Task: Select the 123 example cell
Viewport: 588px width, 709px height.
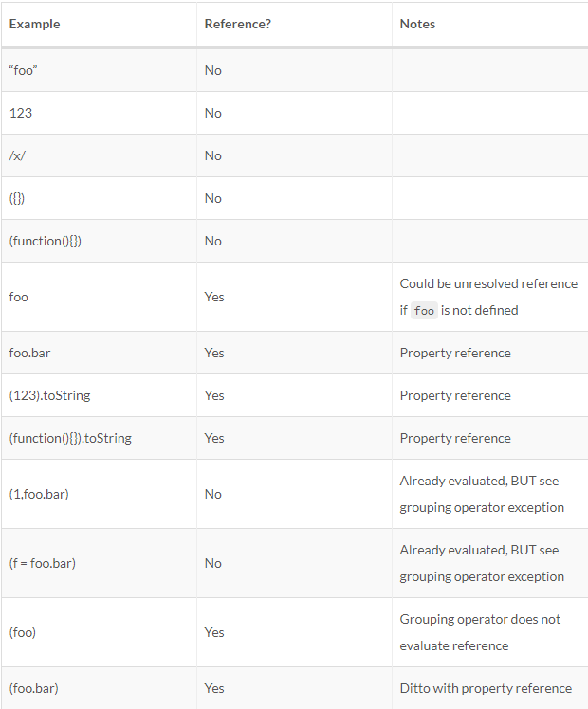Action: (x=21, y=113)
